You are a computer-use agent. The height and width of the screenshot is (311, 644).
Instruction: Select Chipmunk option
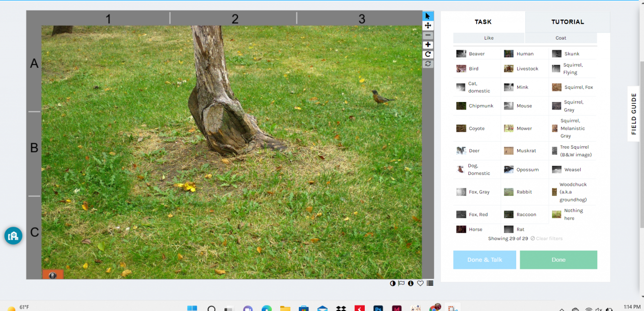pyautogui.click(x=476, y=106)
